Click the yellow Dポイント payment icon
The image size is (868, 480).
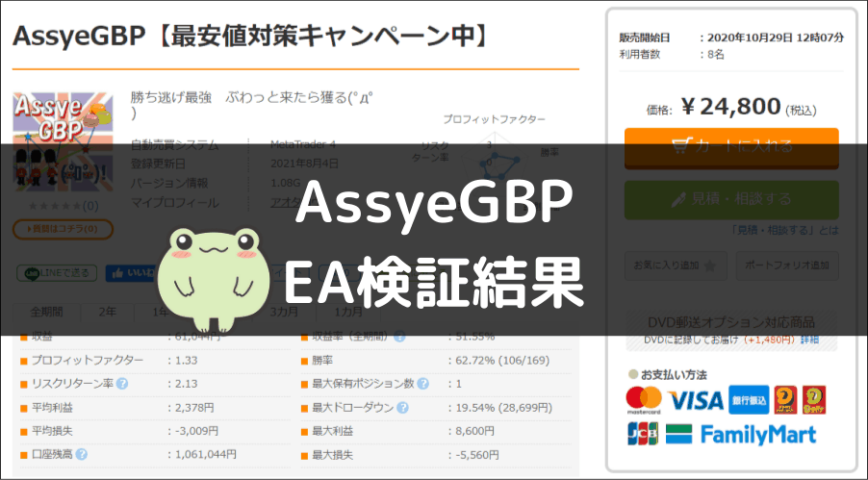point(814,400)
